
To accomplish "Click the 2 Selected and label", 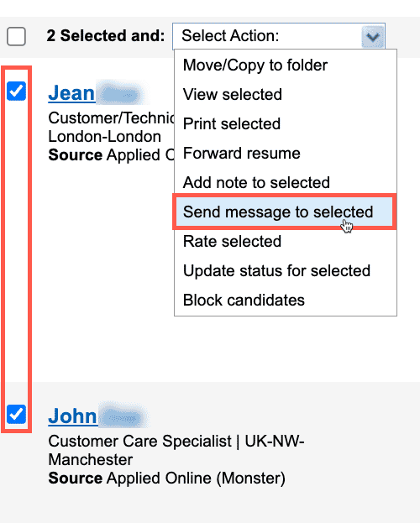I will tap(106, 36).
